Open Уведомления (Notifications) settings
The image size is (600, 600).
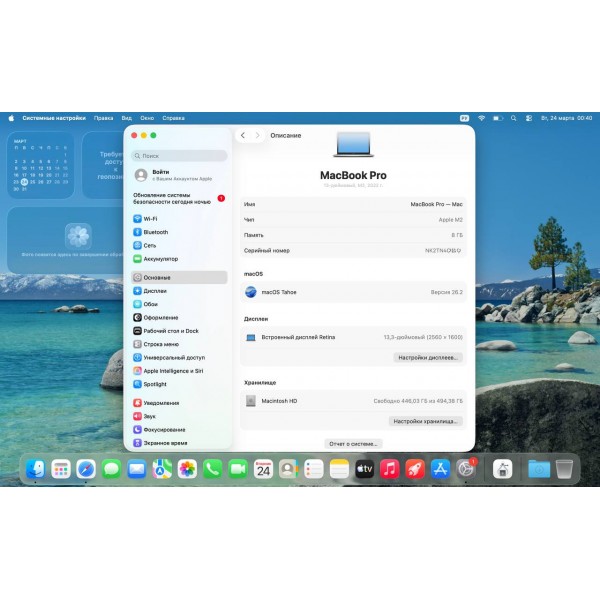point(161,403)
